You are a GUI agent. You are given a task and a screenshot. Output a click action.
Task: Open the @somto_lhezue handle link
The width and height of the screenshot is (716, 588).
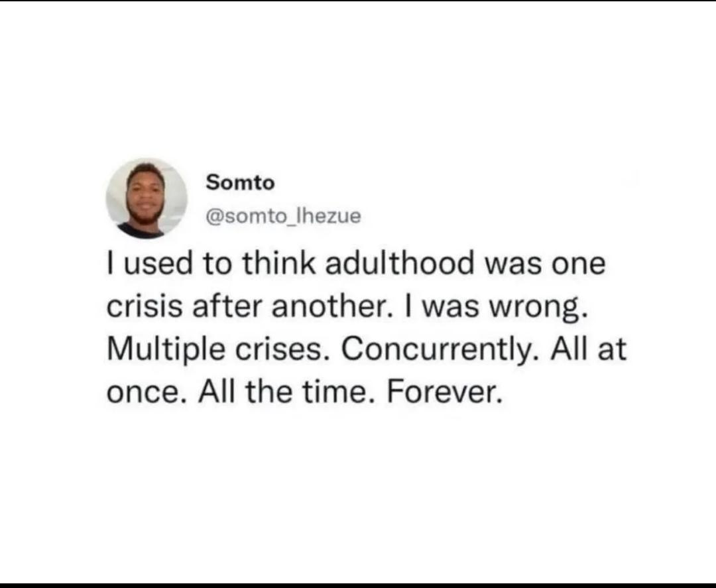pos(284,216)
